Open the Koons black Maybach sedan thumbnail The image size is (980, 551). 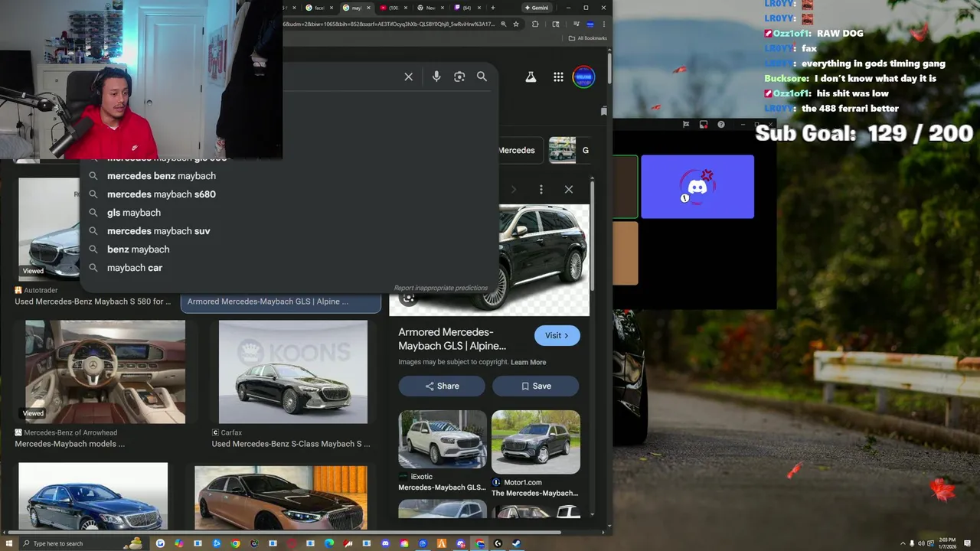point(293,372)
